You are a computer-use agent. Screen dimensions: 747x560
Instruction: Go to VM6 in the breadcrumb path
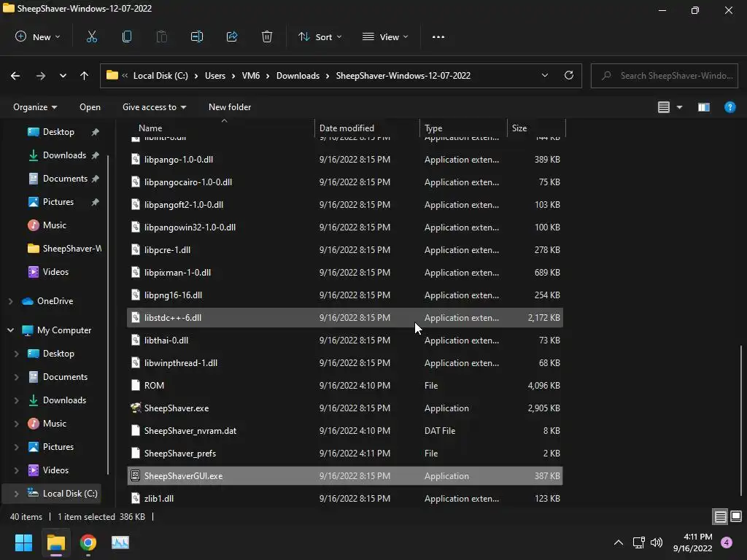pos(251,76)
